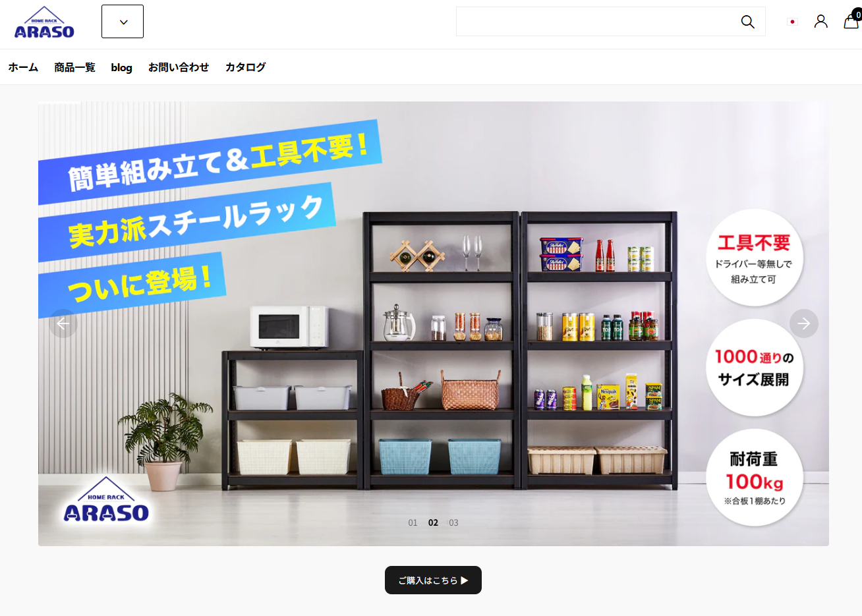Click the search magnifier icon

747,22
